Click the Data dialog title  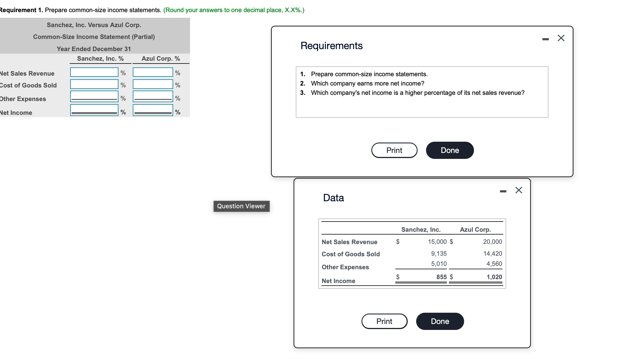click(333, 198)
